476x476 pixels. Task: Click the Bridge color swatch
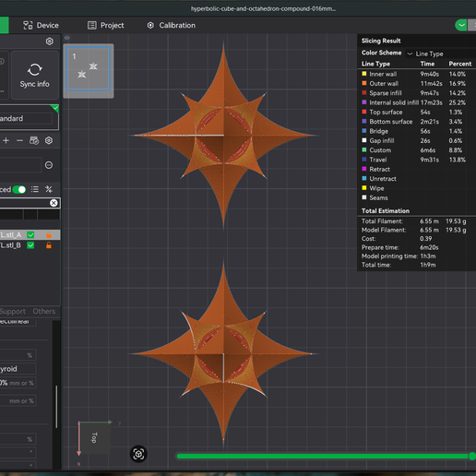(364, 131)
